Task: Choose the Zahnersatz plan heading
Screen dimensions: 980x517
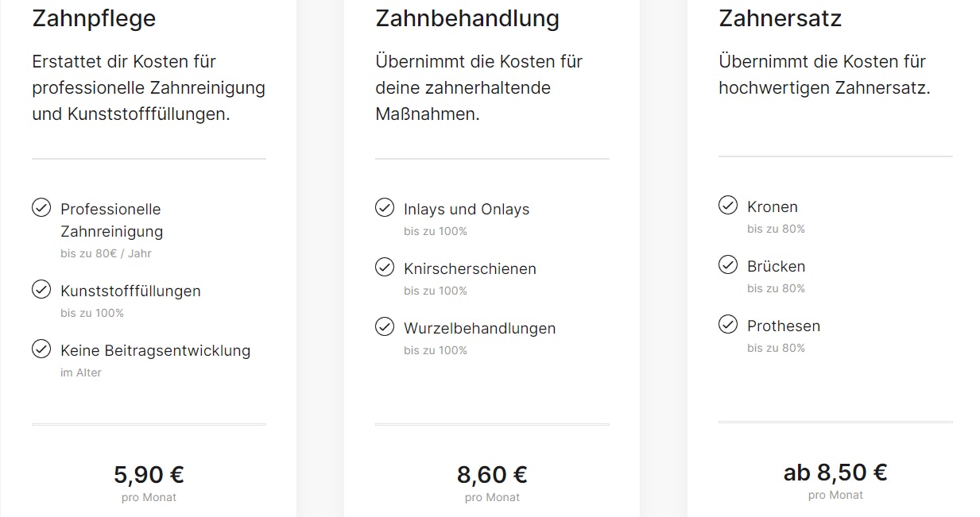Action: (780, 18)
